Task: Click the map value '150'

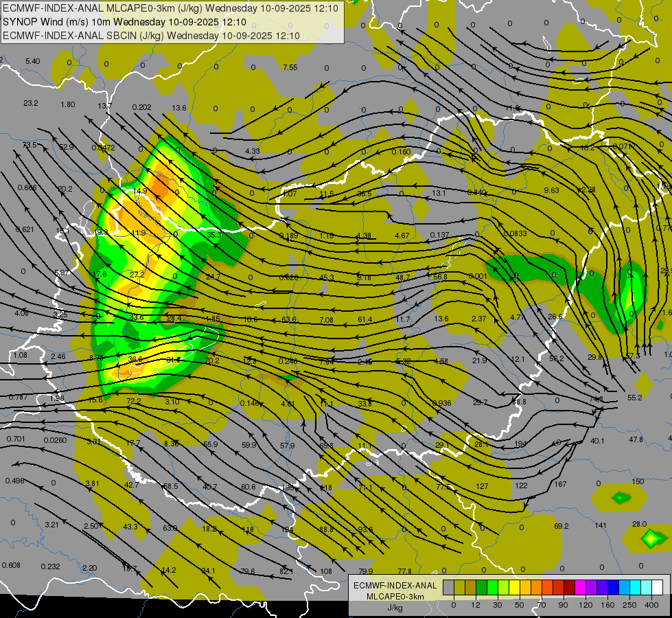Action: [x=638, y=481]
